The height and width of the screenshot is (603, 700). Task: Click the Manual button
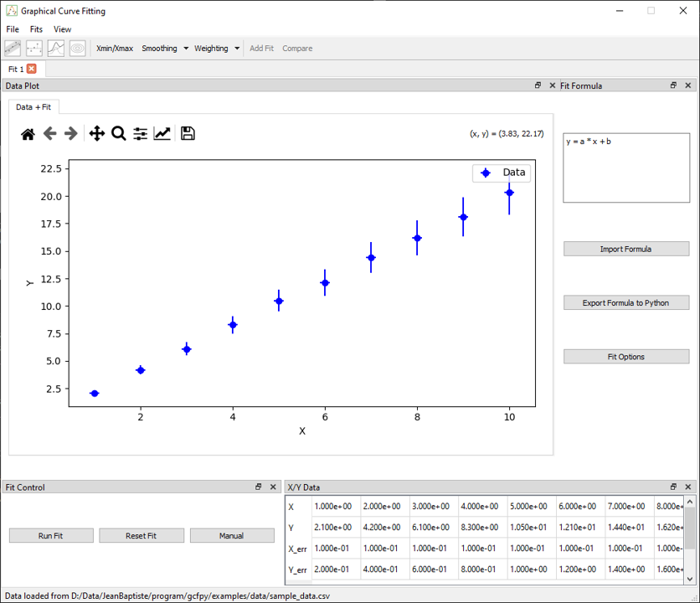(232, 535)
